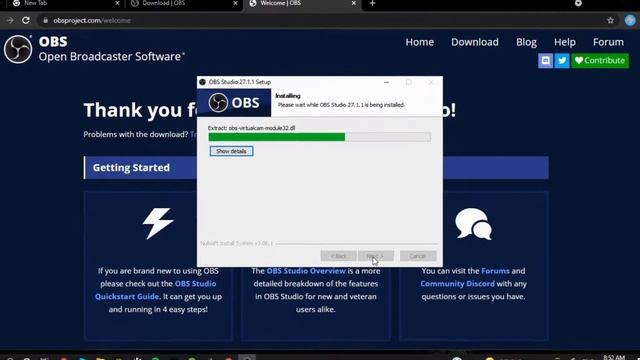Reload the page with refresh icon
The image size is (640, 360).
click(x=26, y=20)
